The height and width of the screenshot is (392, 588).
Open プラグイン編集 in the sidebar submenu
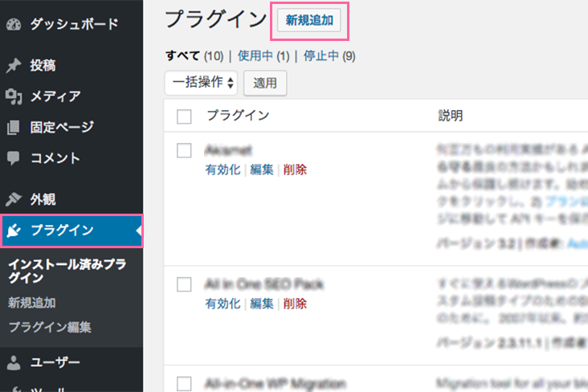tap(50, 327)
